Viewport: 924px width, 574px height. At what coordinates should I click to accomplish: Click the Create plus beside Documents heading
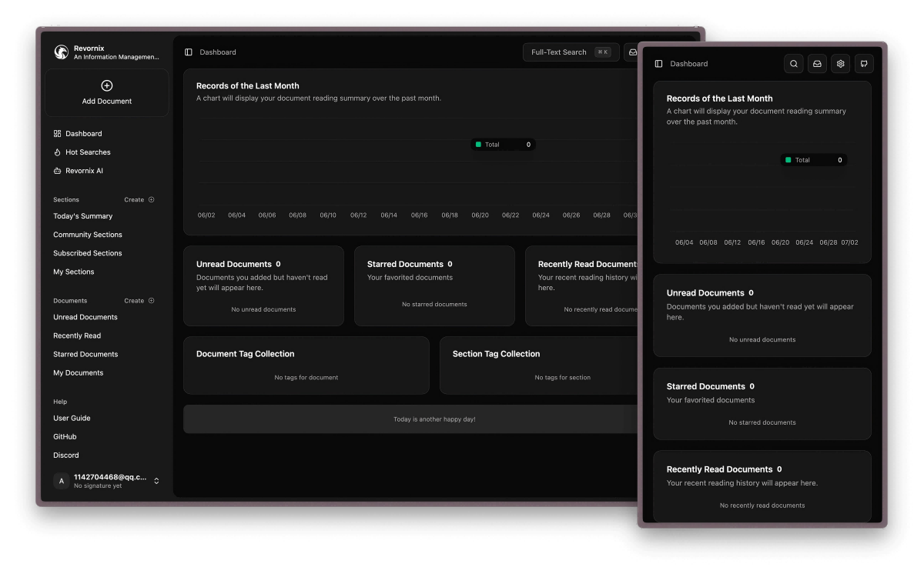coord(151,301)
